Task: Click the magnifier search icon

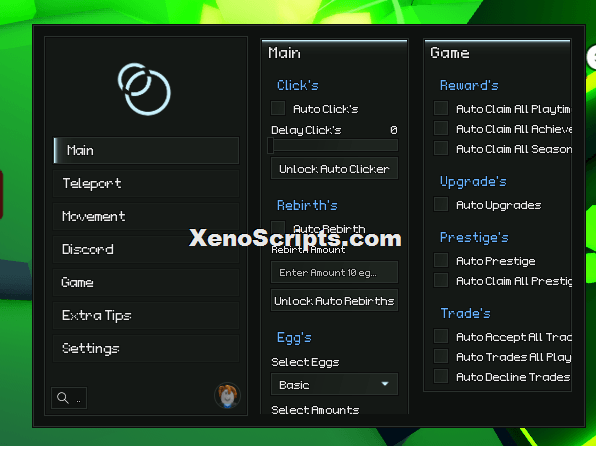Action: click(63, 398)
